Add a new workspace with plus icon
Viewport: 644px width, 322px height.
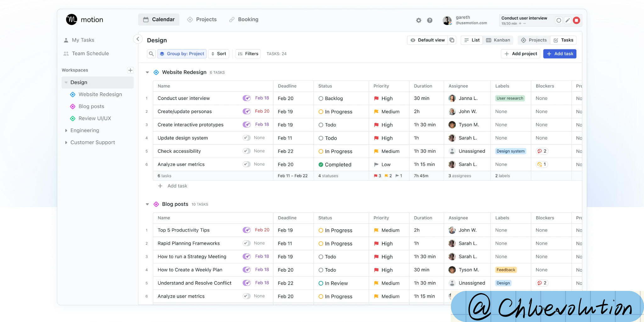130,70
